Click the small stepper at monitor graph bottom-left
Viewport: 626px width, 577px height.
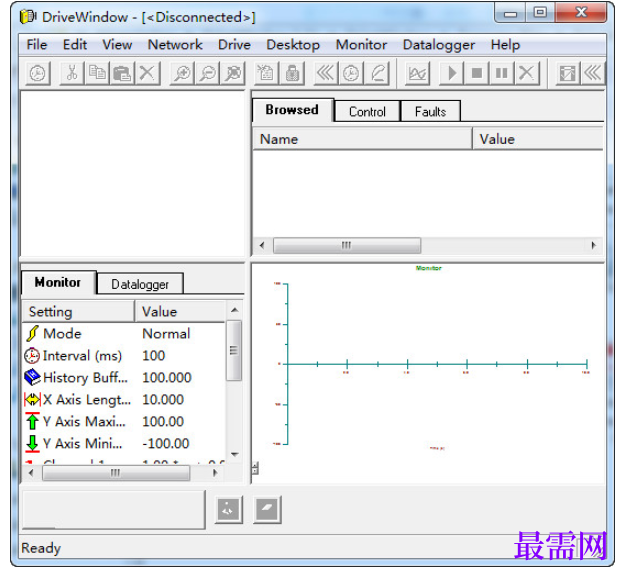(255, 468)
